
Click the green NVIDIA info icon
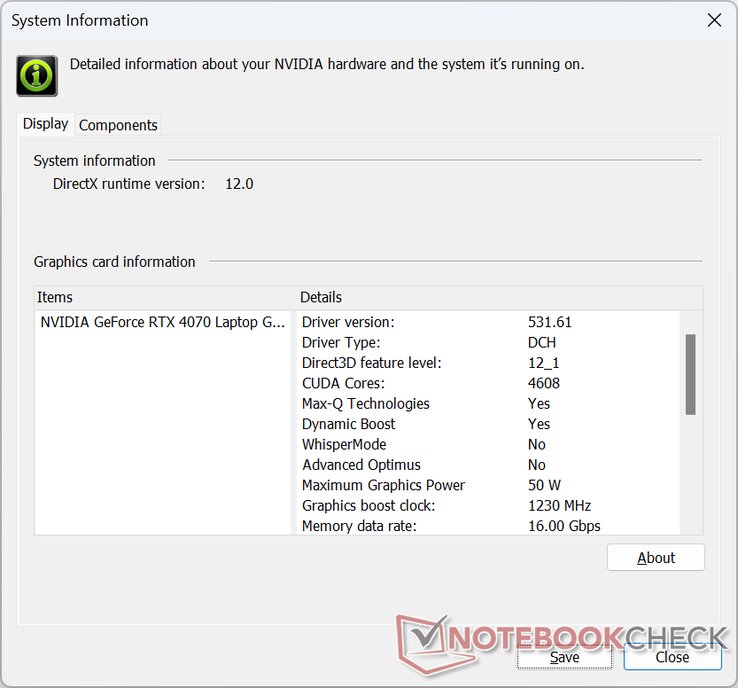pyautogui.click(x=37, y=76)
